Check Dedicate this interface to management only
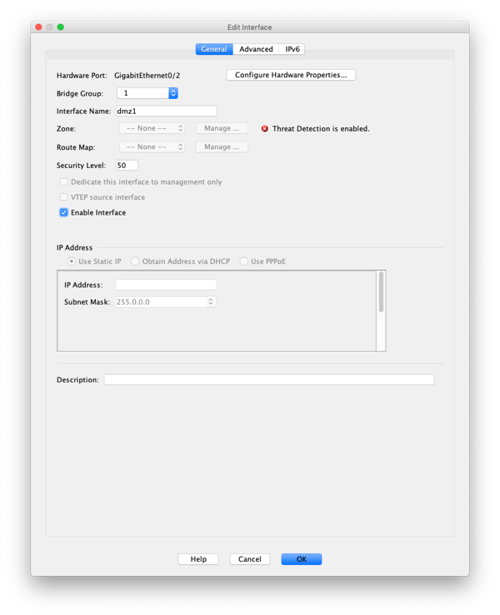This screenshot has height=615, width=500. [x=64, y=182]
